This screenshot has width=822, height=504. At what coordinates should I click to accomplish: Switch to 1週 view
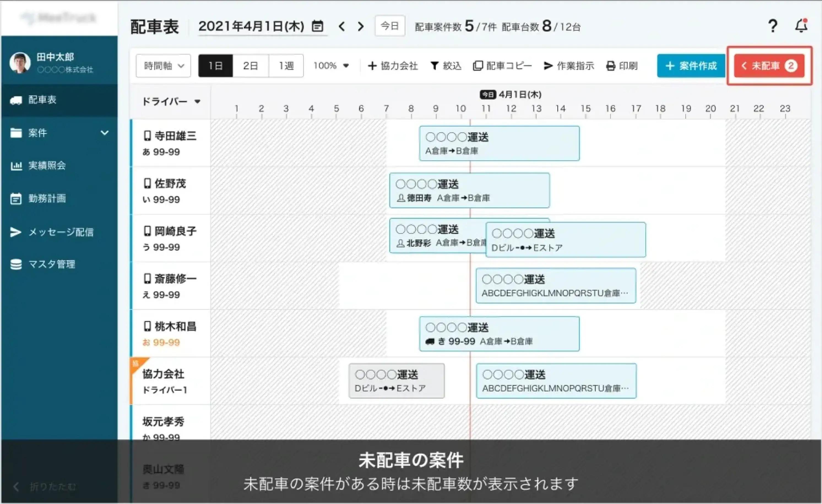click(286, 66)
